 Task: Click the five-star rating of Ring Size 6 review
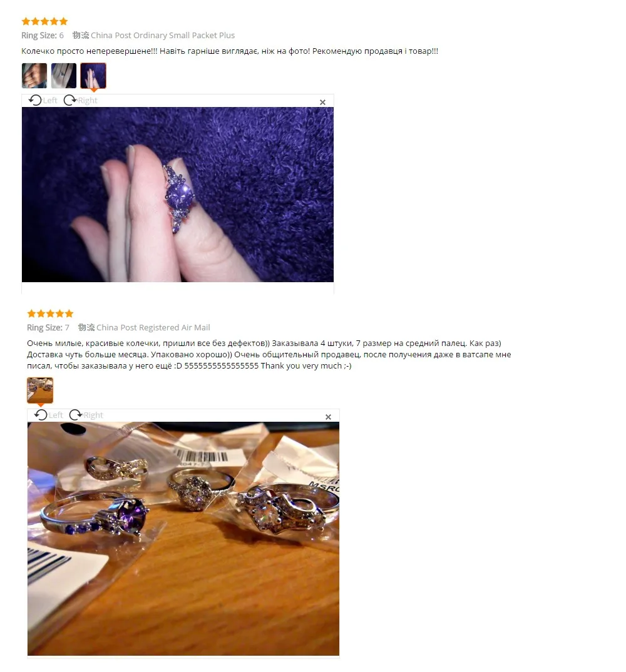tap(44, 21)
